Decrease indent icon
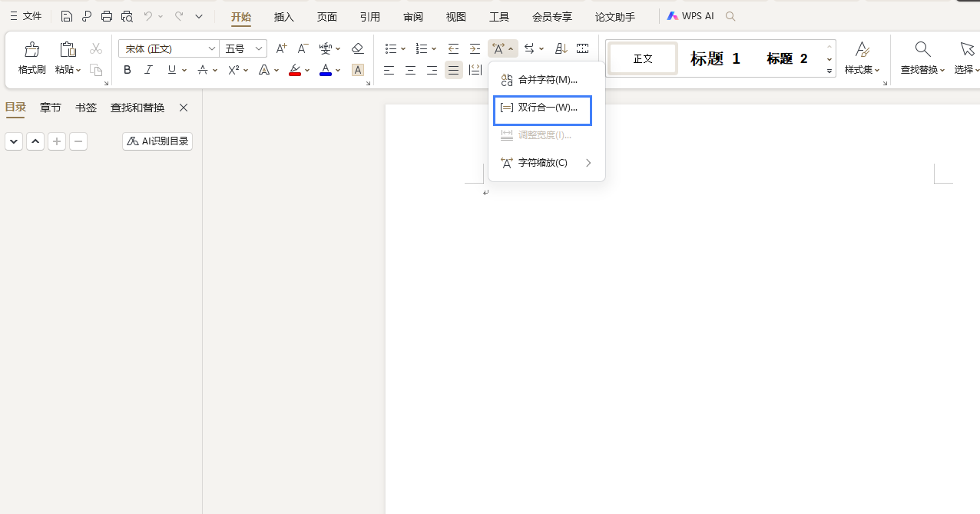Viewport: 980px width, 514px height. (x=454, y=48)
